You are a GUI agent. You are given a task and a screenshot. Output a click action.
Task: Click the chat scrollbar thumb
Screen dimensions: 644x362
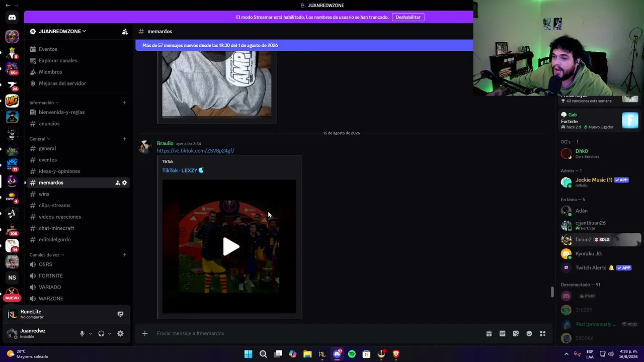pos(552,292)
